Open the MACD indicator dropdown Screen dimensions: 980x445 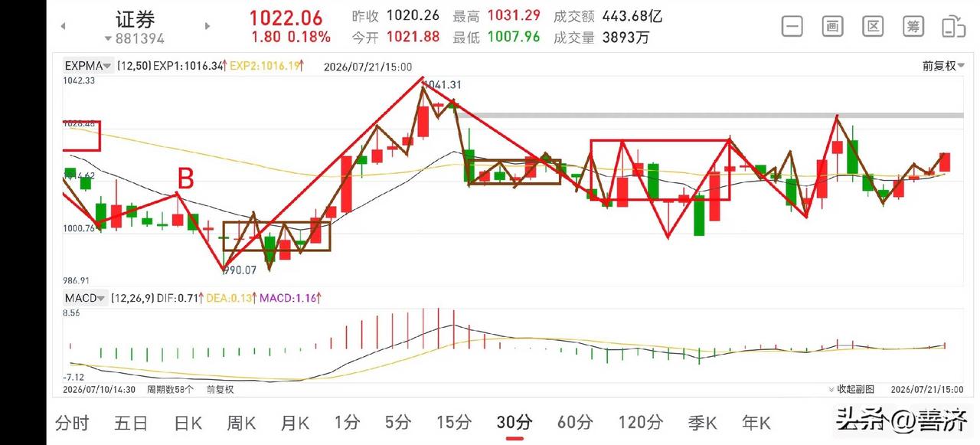click(x=85, y=298)
